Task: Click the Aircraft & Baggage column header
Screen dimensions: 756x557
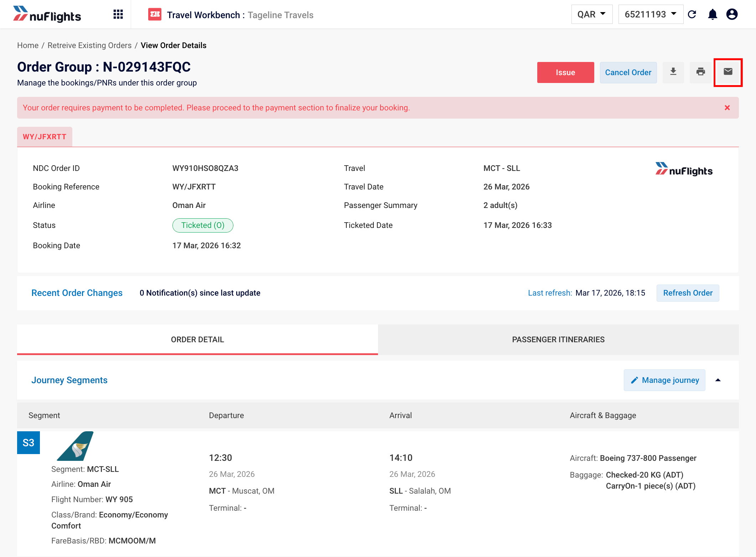Action: (603, 415)
